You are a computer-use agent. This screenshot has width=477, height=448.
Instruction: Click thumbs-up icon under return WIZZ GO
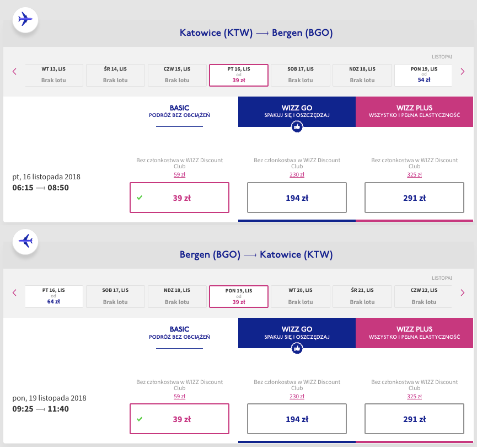tap(297, 349)
